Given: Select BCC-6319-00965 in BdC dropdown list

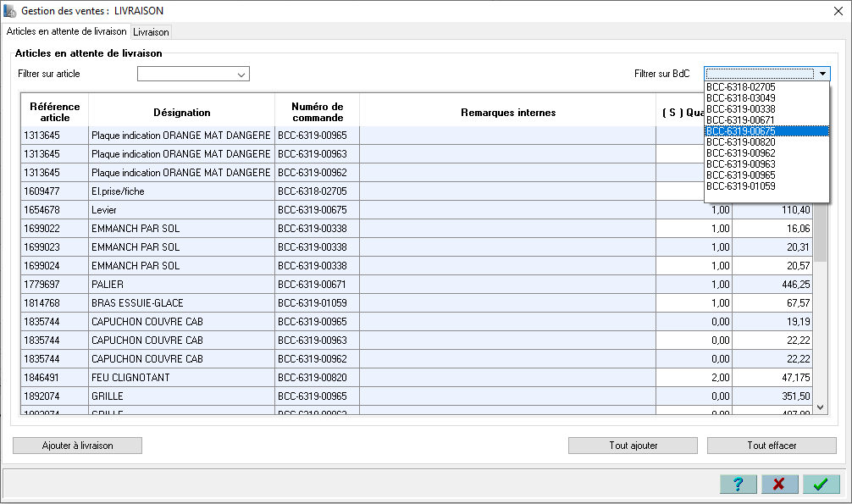Looking at the screenshot, I should (766, 175).
